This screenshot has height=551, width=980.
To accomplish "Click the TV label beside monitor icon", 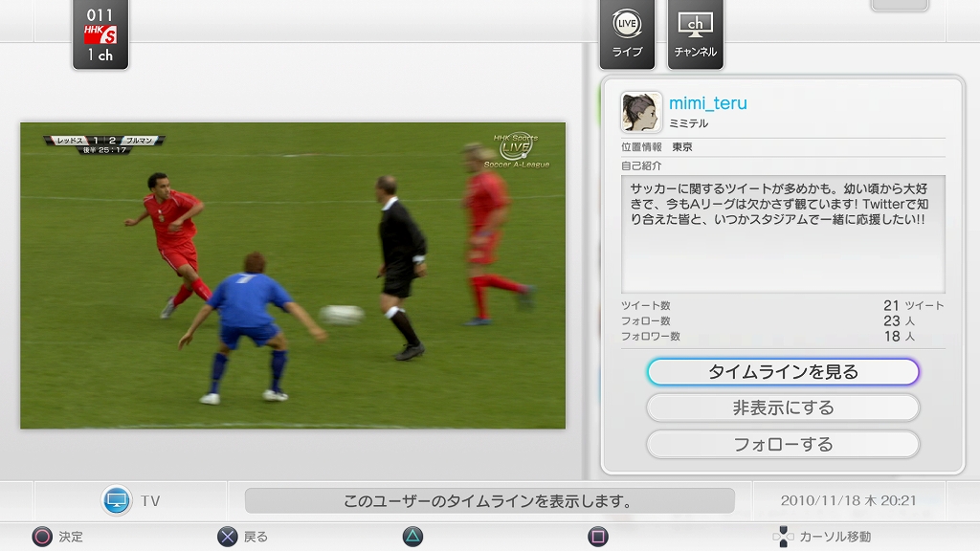I will (x=150, y=501).
